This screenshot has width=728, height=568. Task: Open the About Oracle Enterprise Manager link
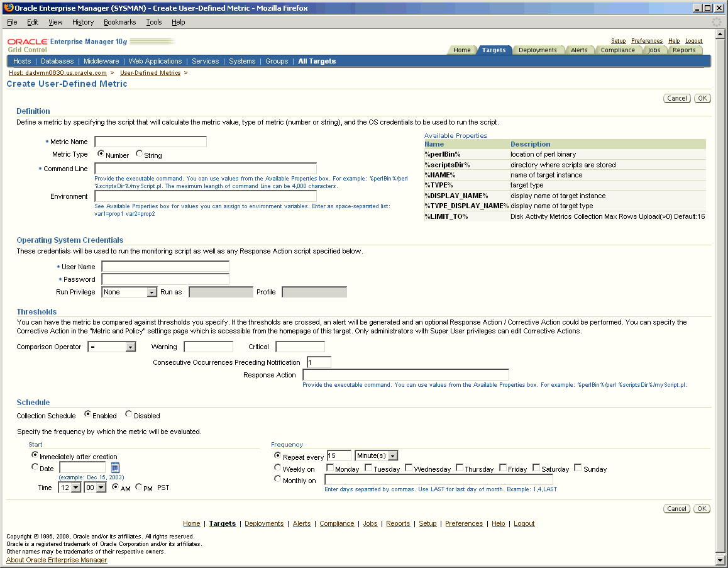[57, 560]
